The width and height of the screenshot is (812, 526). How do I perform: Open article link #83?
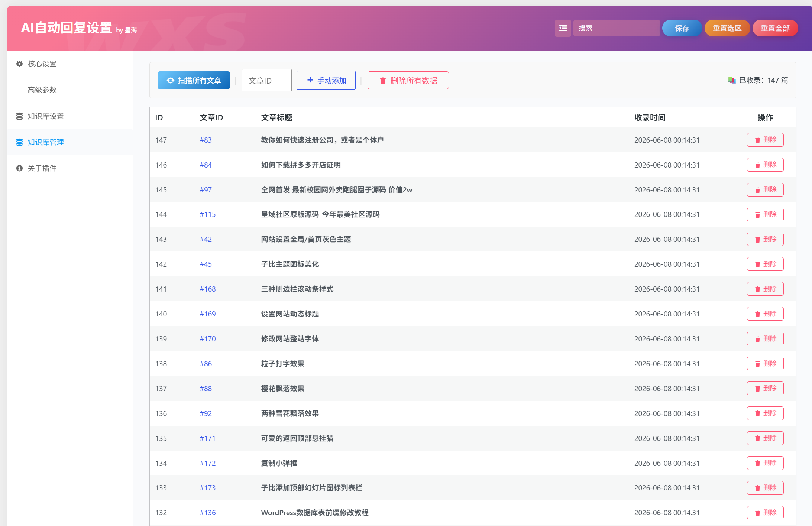206,140
